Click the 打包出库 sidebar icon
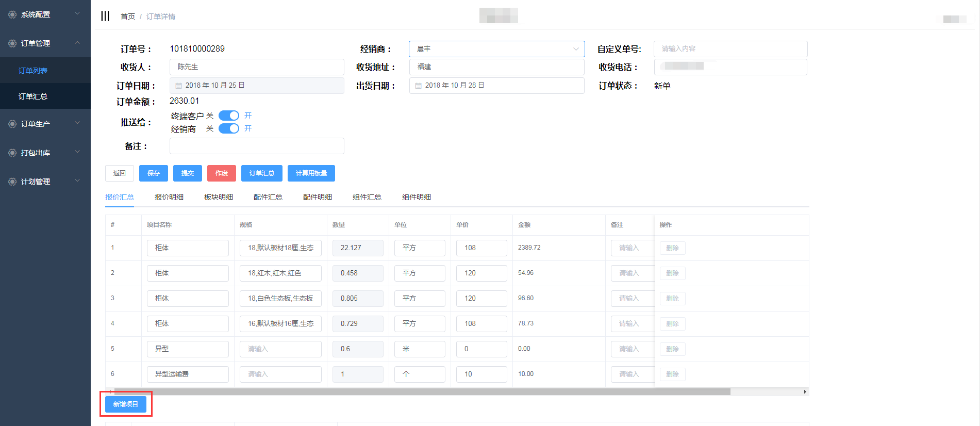The image size is (980, 426). coord(12,153)
